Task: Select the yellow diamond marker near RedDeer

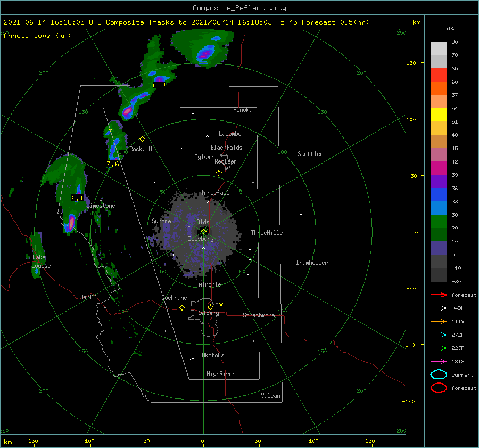Action: coord(219,173)
